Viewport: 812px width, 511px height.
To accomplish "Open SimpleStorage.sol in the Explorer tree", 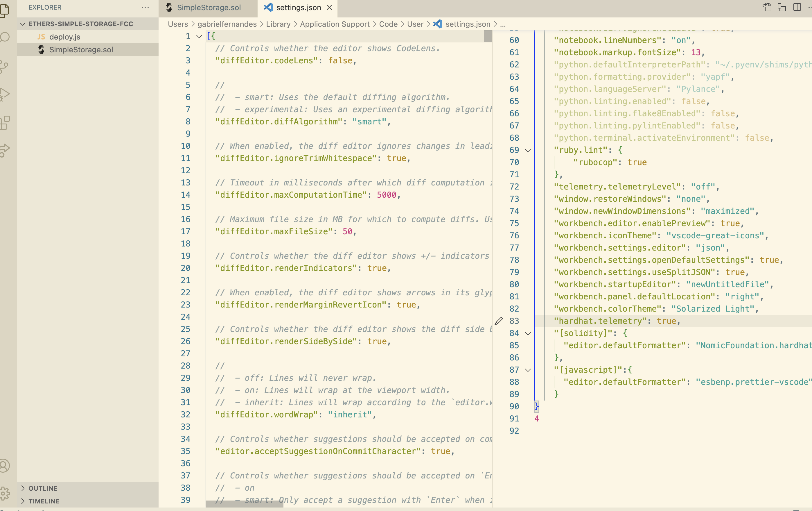I will (88, 50).
